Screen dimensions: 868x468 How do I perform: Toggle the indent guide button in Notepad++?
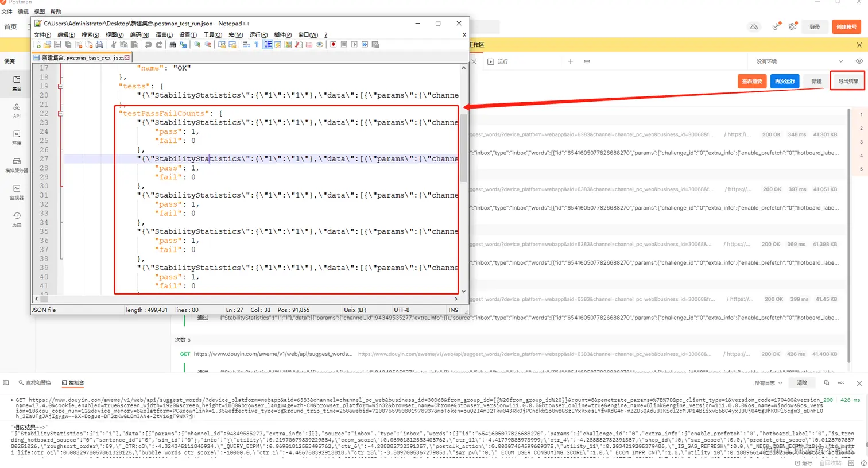click(x=268, y=45)
